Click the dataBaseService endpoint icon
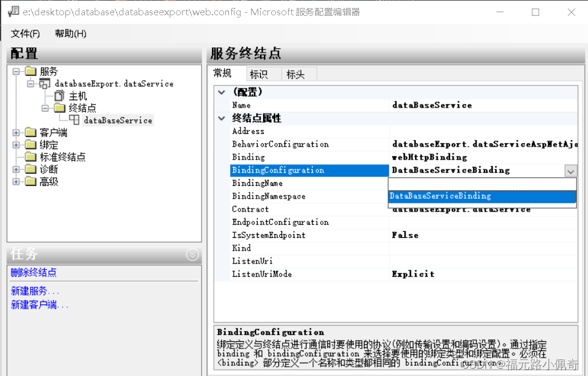Image resolution: width=588 pixels, height=376 pixels. [74, 120]
